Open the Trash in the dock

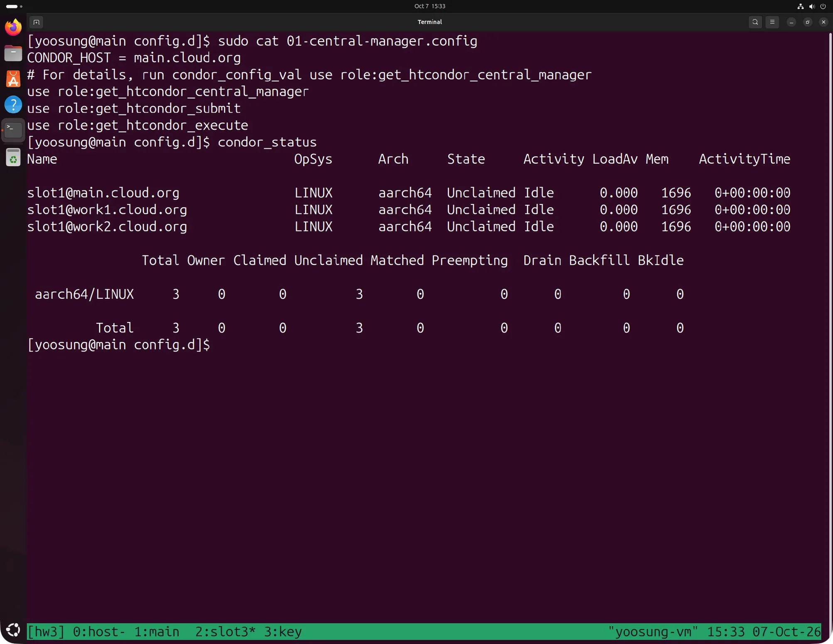pos(13,157)
